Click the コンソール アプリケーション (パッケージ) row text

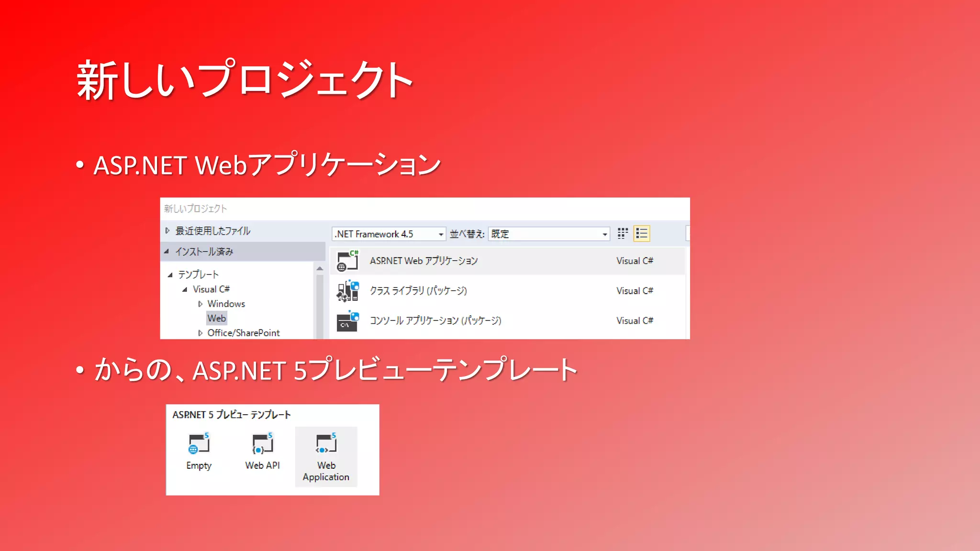coord(435,320)
